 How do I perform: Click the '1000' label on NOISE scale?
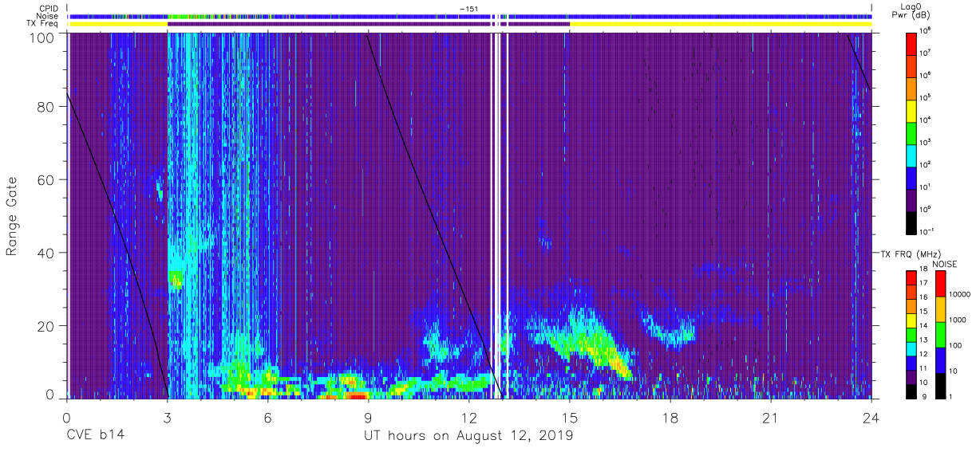[x=958, y=321]
